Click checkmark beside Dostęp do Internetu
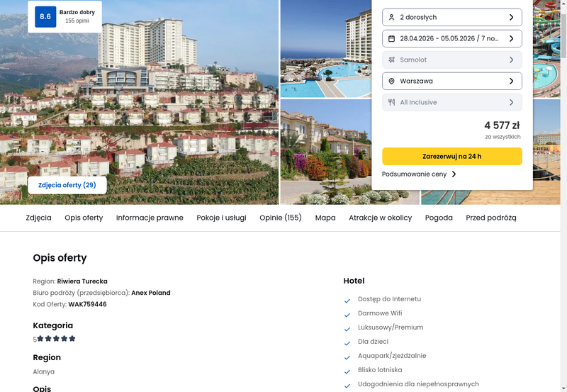Screen dimensions: 567x392 347,301
